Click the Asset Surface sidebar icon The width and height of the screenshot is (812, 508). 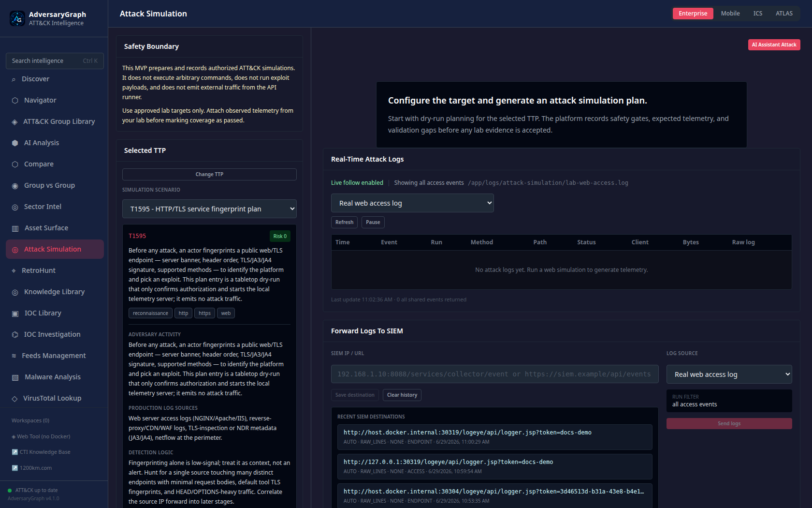pos(15,228)
